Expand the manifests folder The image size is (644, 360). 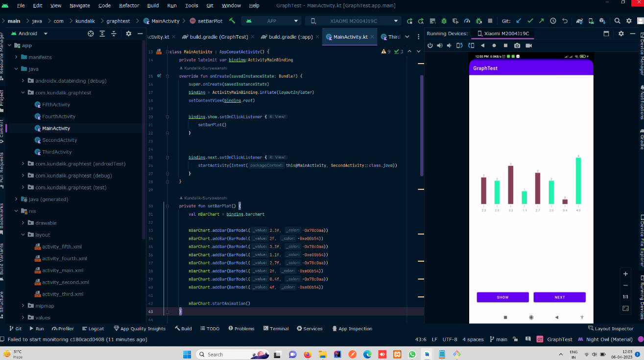click(x=16, y=57)
